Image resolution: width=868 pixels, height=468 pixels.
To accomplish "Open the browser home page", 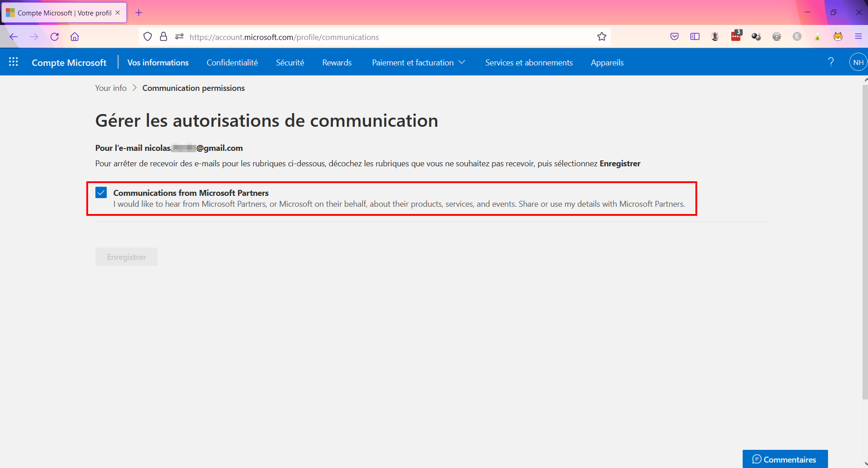I will [x=75, y=37].
